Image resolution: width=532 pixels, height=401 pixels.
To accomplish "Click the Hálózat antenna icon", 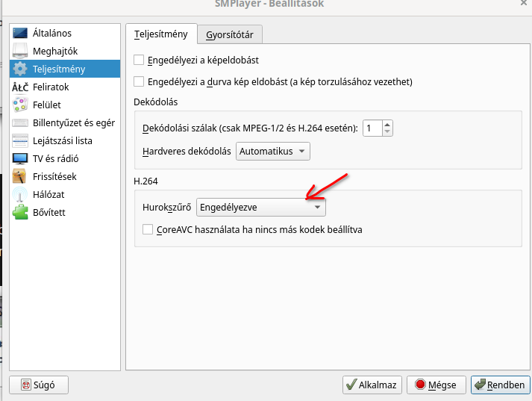I will [x=20, y=195].
